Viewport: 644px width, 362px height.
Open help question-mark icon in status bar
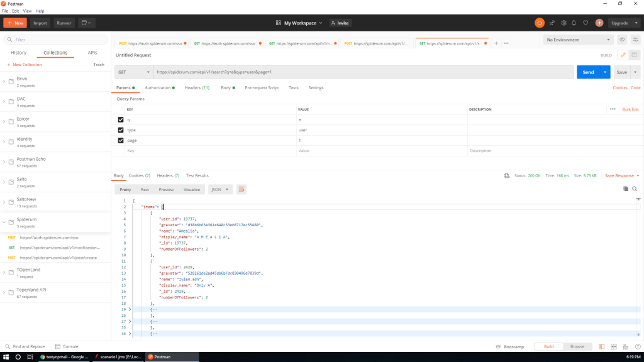(x=638, y=347)
